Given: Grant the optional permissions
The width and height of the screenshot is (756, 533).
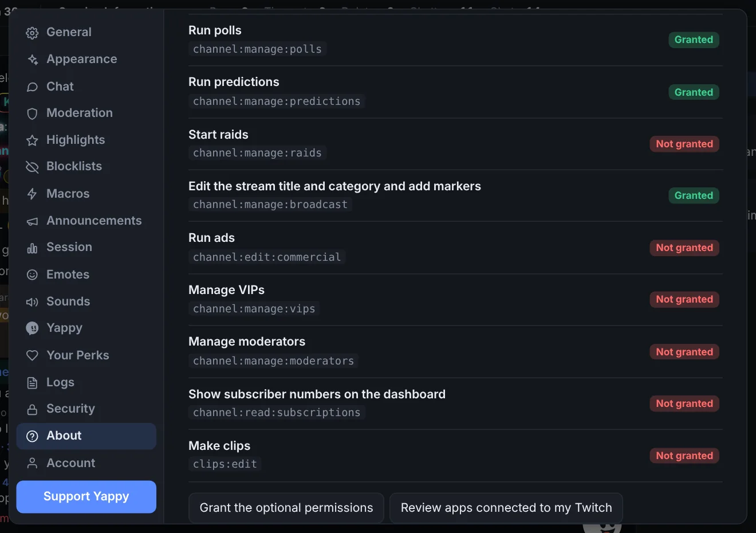Looking at the screenshot, I should 286,508.
